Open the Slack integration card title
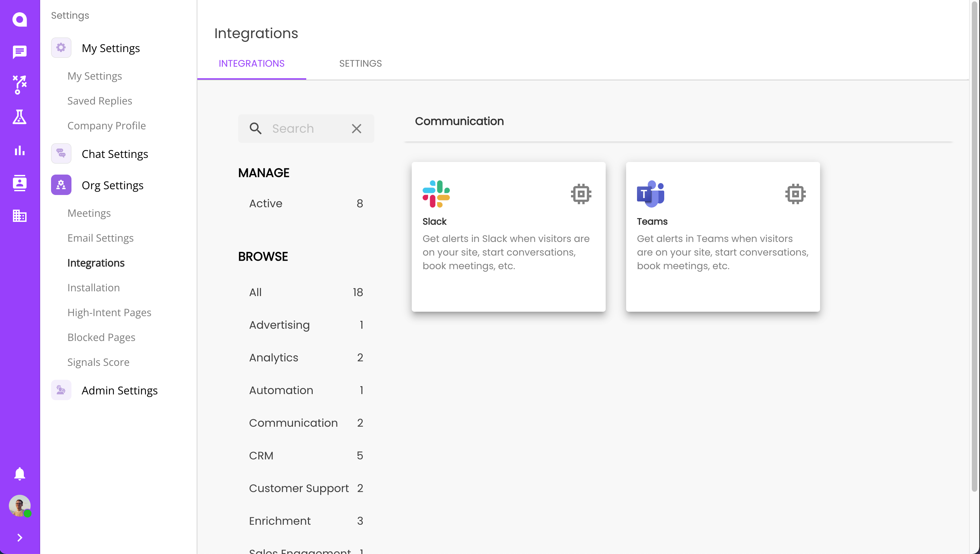The height and width of the screenshot is (554, 980). pyautogui.click(x=434, y=222)
